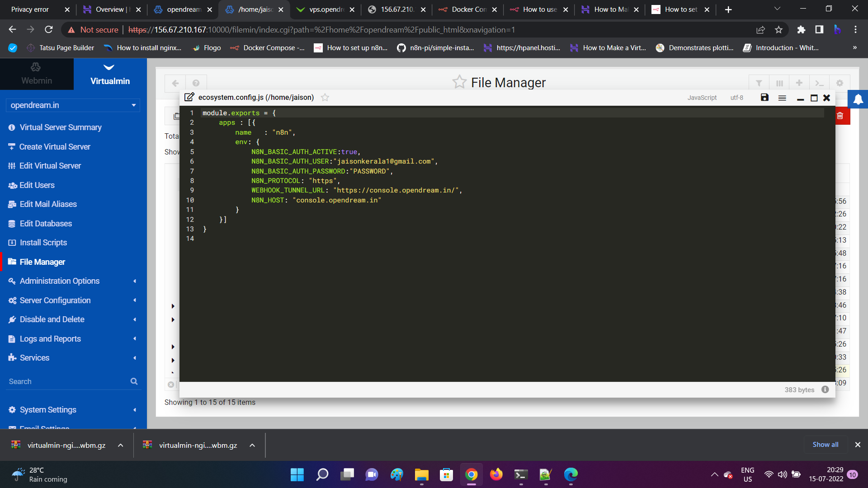Switch to the Webmin tab

tap(37, 74)
